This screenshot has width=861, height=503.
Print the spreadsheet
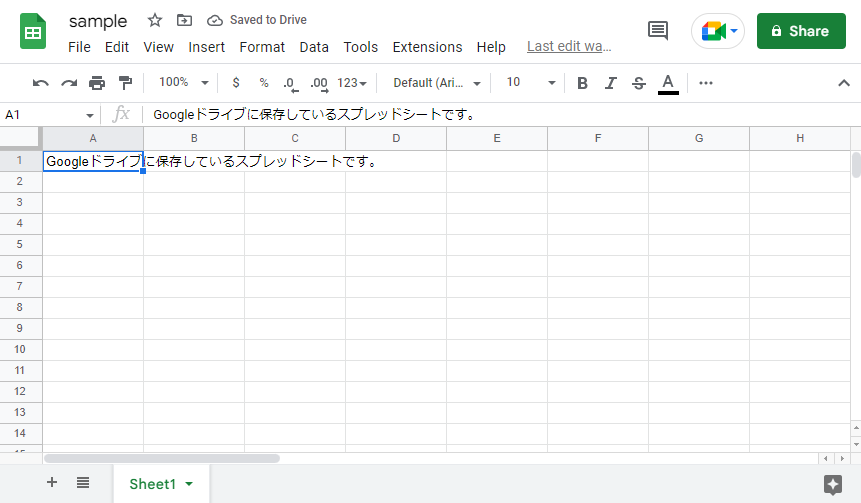[97, 83]
